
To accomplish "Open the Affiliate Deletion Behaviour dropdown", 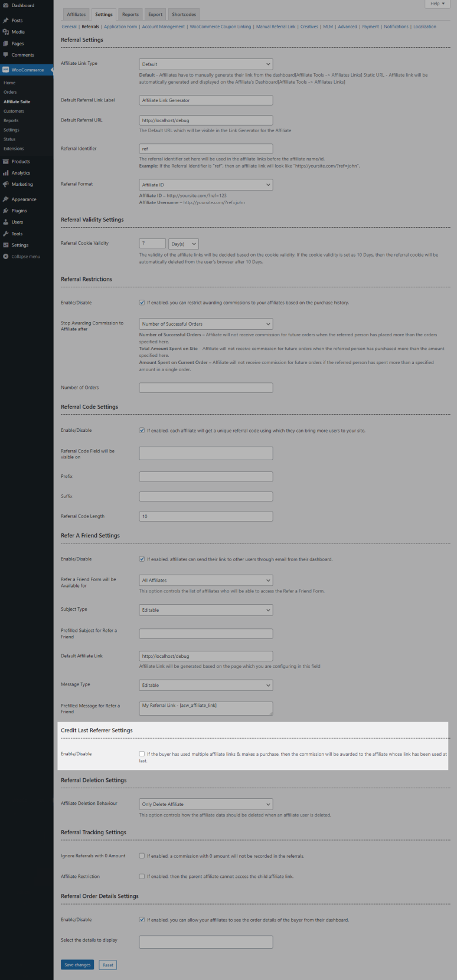I will click(205, 804).
